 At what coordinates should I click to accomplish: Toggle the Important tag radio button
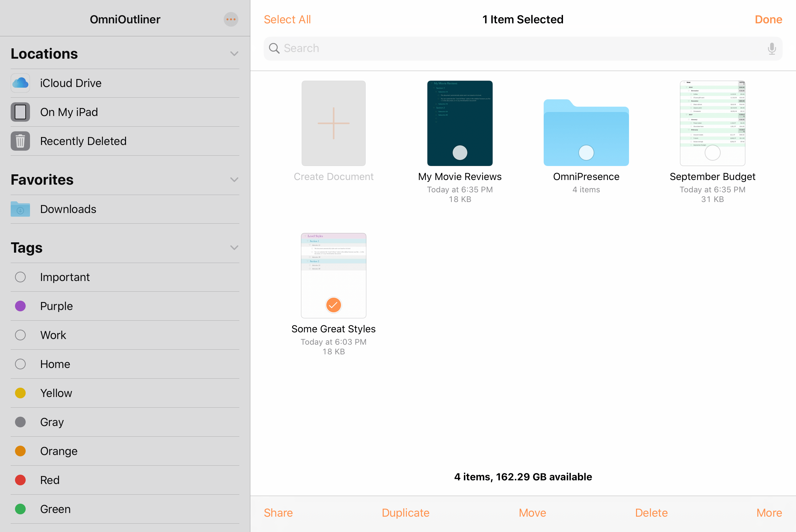(x=20, y=277)
